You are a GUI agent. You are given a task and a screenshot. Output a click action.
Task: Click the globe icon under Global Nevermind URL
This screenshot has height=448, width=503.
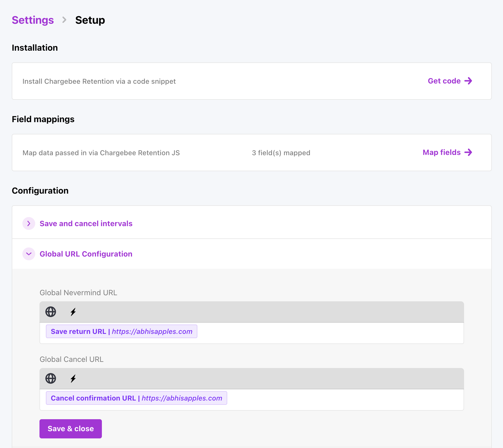(x=51, y=312)
